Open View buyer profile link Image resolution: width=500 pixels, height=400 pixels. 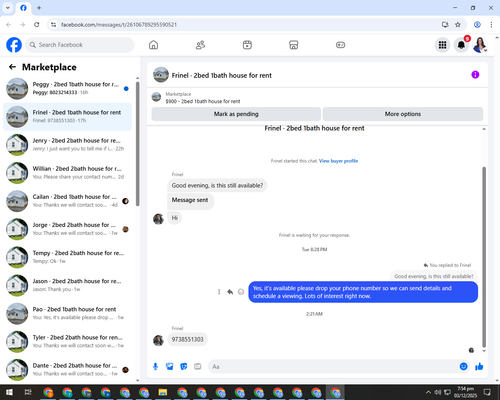coord(338,161)
